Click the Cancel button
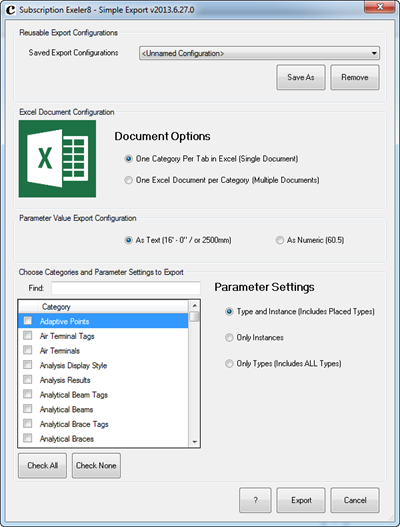 [355, 500]
